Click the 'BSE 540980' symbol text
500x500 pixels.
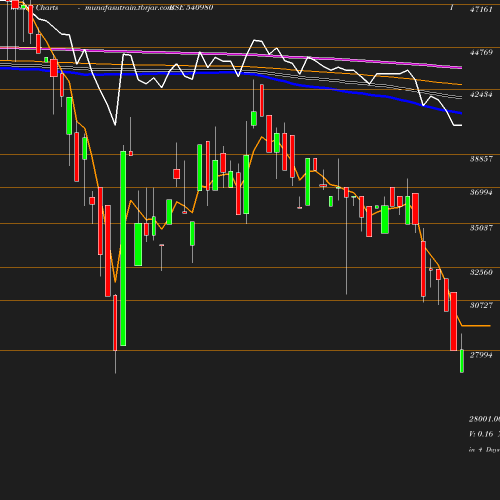(x=192, y=7)
